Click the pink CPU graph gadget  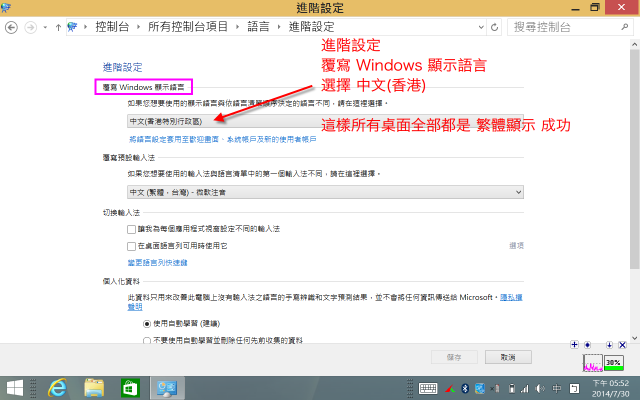click(x=593, y=362)
